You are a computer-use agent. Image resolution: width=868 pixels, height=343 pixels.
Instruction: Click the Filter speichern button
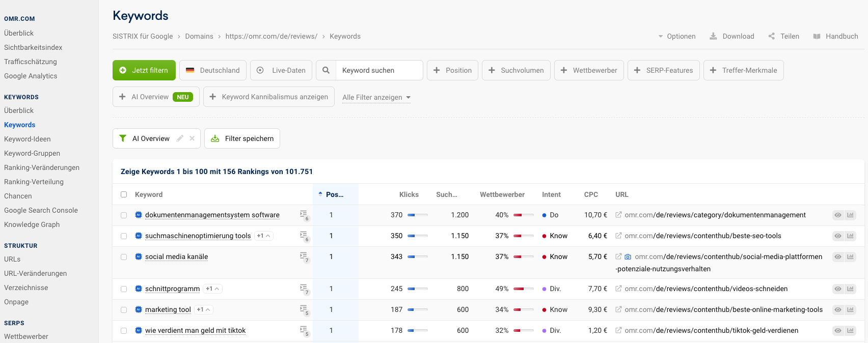[x=242, y=138]
